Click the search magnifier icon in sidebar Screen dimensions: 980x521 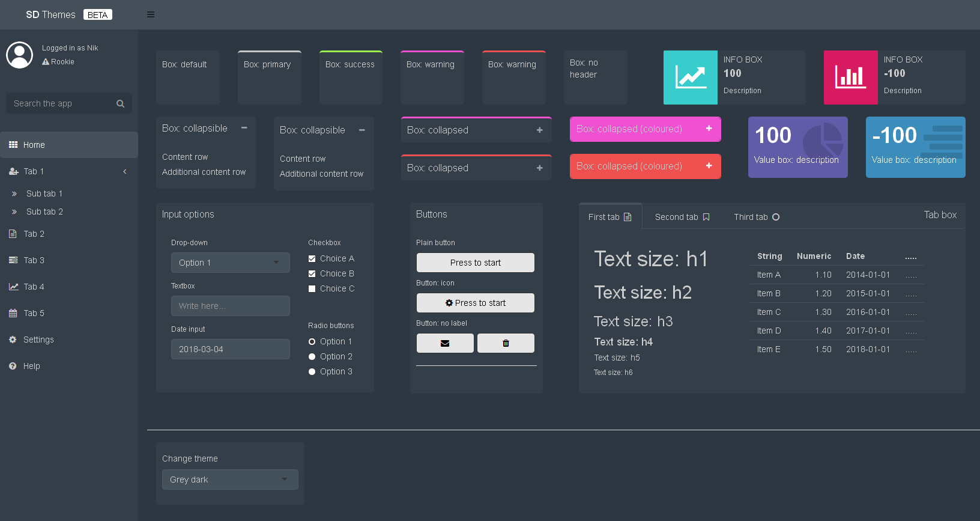tap(120, 103)
